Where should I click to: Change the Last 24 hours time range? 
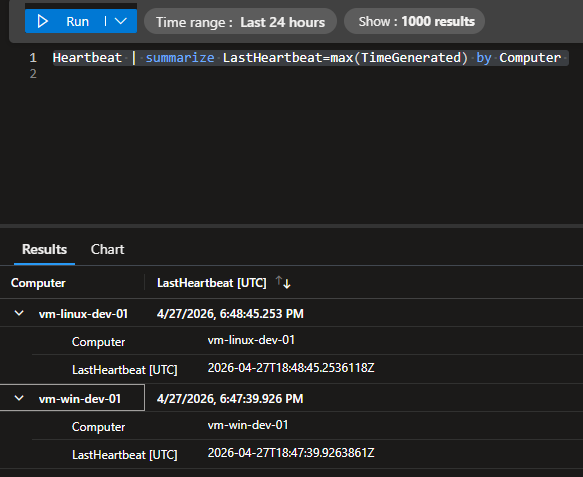(240, 22)
